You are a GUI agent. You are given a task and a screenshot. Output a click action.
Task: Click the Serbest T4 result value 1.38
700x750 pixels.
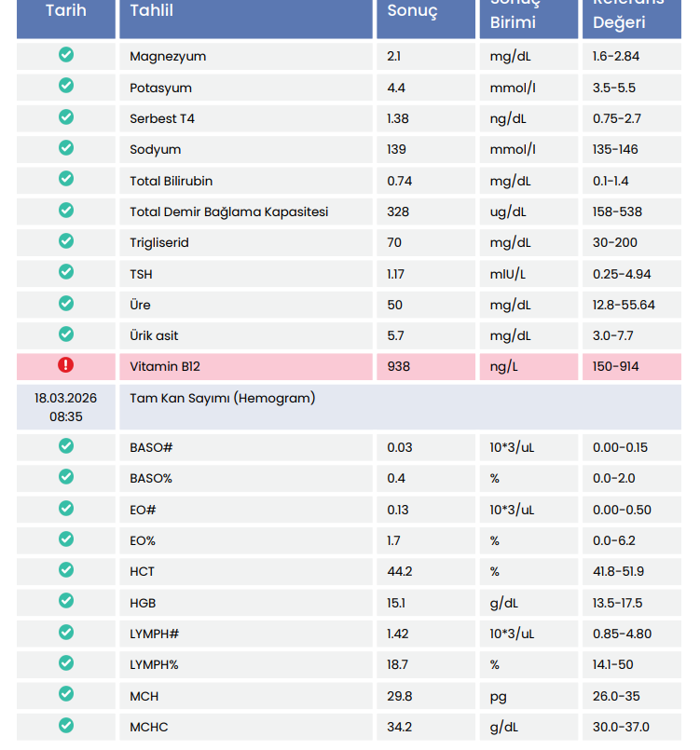click(398, 119)
